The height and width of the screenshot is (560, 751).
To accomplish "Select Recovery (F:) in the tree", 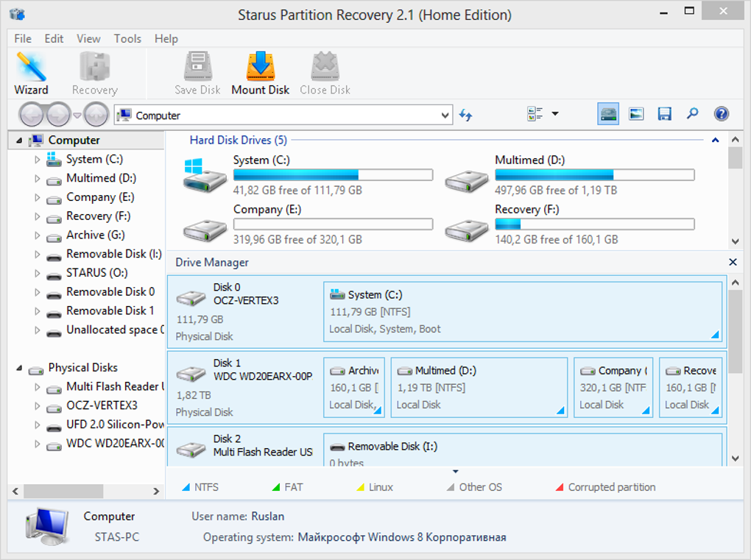I will [x=98, y=216].
